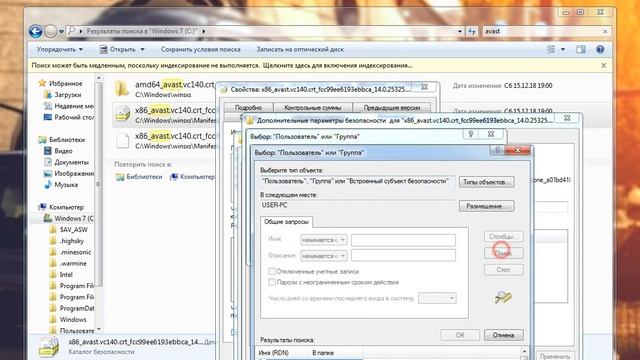Open the .minesonic folder in the tree
This screenshot has height=360, width=640.
(70, 252)
